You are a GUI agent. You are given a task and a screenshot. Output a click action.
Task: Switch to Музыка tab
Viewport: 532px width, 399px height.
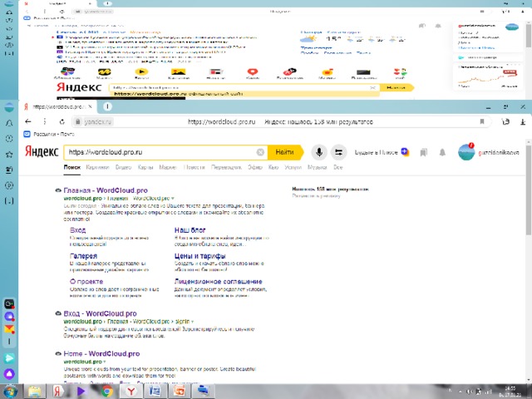click(317, 167)
